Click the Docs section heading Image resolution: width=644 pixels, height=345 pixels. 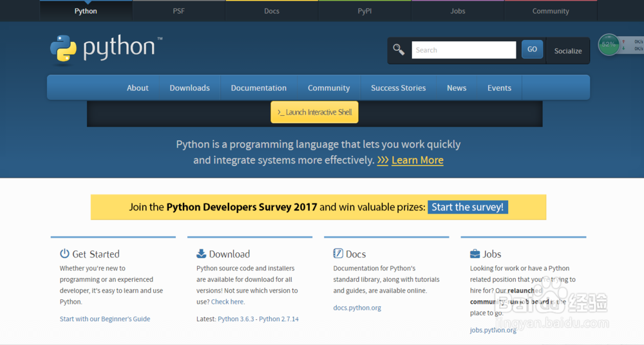[355, 254]
